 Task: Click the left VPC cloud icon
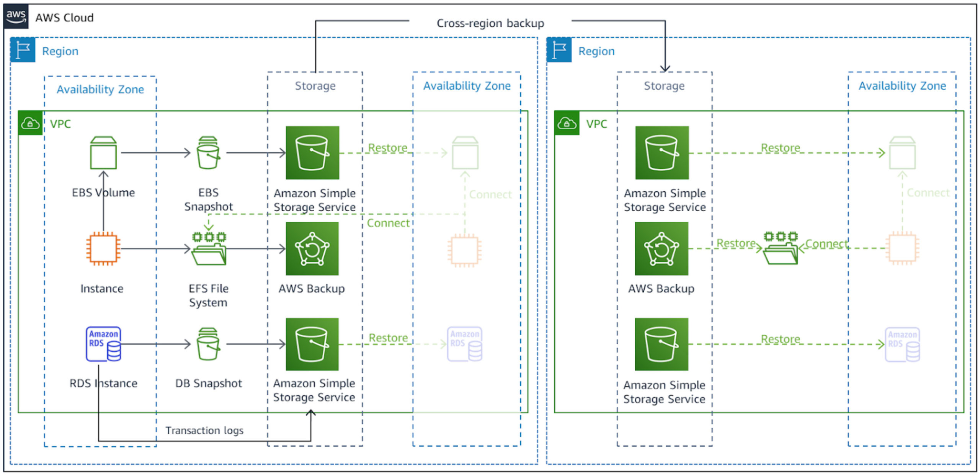[x=30, y=123]
